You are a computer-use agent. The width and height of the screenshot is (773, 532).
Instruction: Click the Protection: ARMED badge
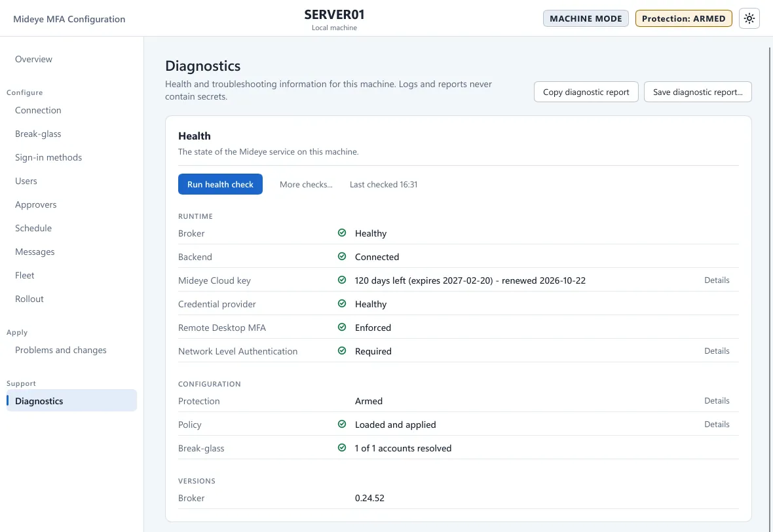coord(683,19)
